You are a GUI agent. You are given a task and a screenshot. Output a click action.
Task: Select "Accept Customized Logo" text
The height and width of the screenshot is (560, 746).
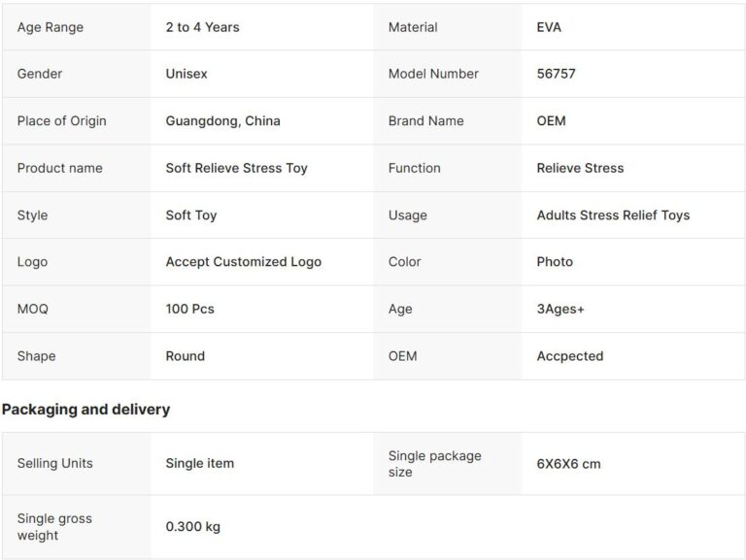tap(243, 262)
